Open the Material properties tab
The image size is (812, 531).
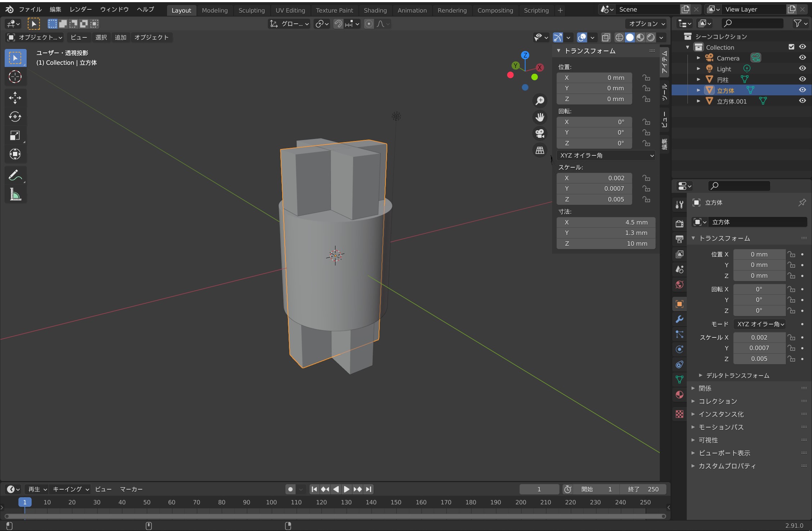tap(679, 395)
